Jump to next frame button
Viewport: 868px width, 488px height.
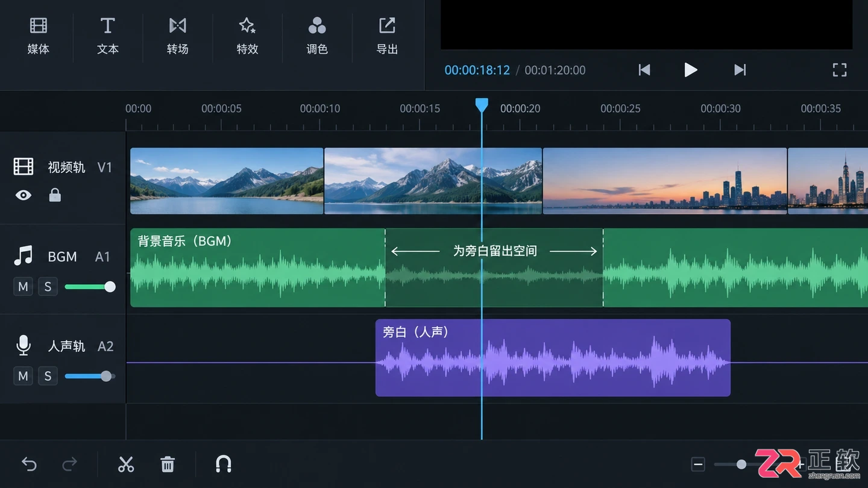coord(740,70)
